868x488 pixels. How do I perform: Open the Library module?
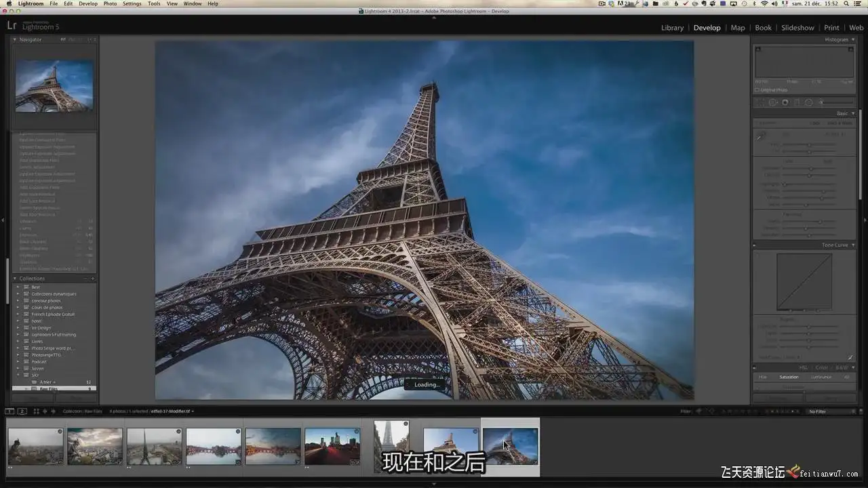672,28
